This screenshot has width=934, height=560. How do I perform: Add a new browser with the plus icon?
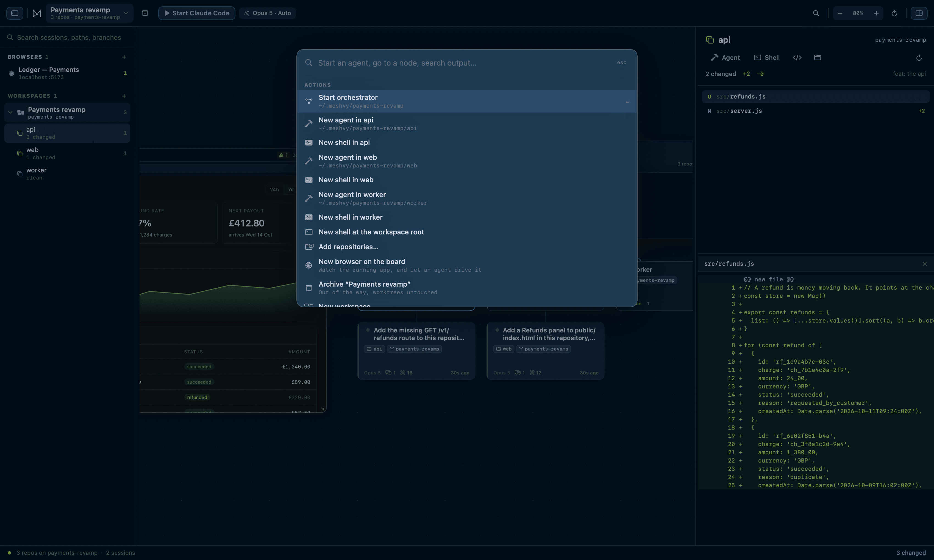pos(124,57)
